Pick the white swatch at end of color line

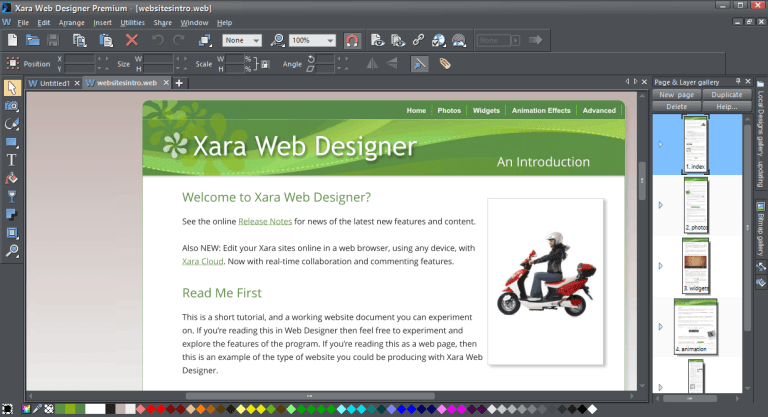(x=592, y=409)
